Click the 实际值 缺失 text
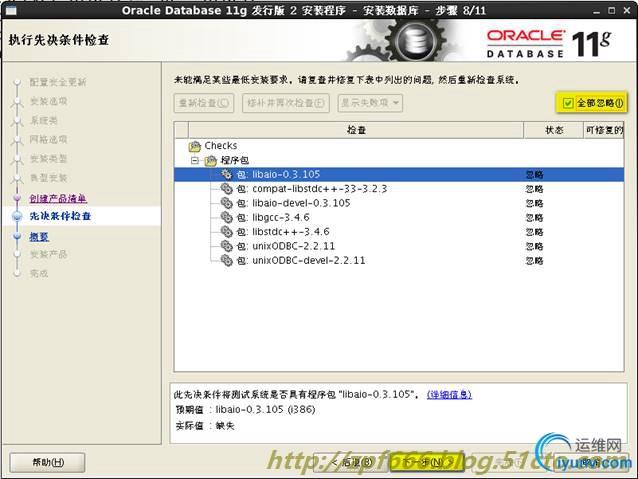 pyautogui.click(x=205, y=426)
